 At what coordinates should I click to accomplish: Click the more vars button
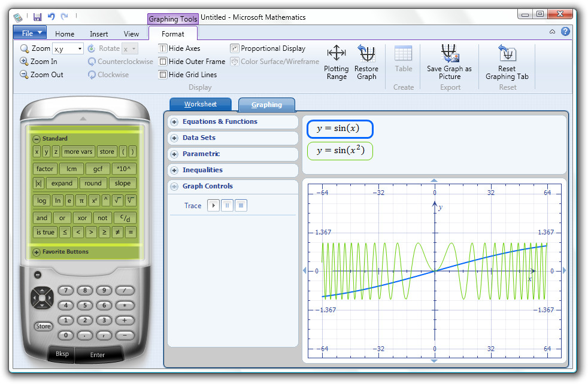[78, 151]
